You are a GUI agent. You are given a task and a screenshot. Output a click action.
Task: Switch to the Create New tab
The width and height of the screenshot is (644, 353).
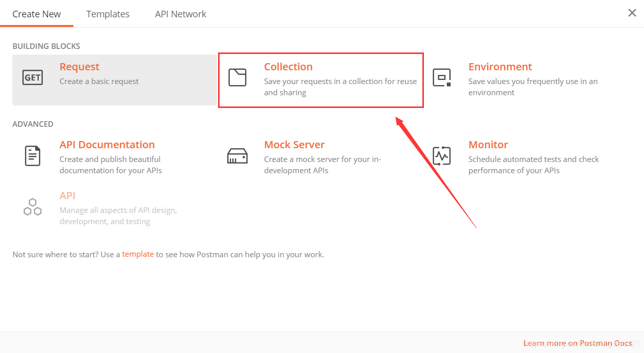coord(37,14)
